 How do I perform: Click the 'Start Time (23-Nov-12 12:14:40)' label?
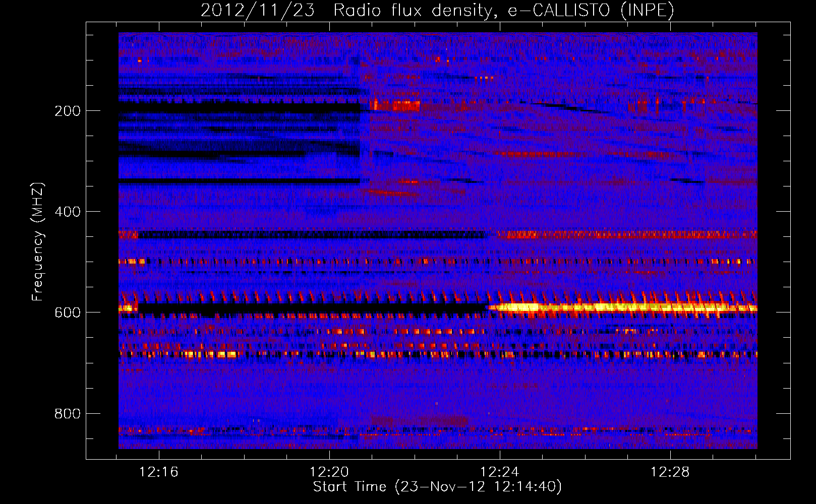(x=437, y=487)
